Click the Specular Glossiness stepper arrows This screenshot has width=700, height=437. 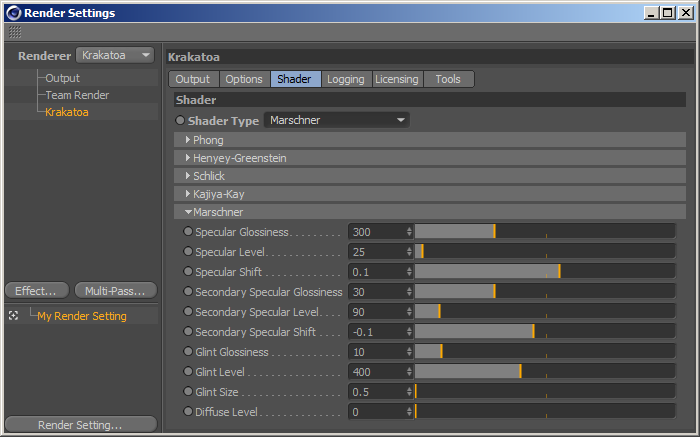(x=409, y=232)
